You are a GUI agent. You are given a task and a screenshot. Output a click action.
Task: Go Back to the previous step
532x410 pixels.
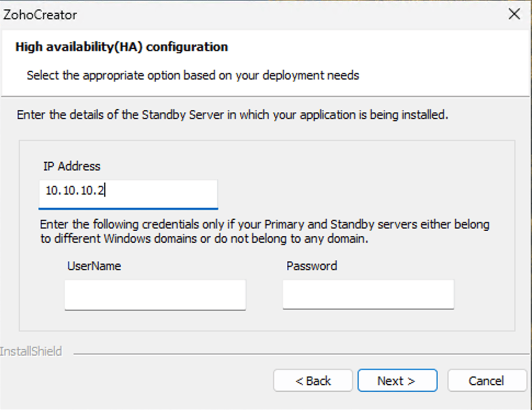click(x=313, y=381)
